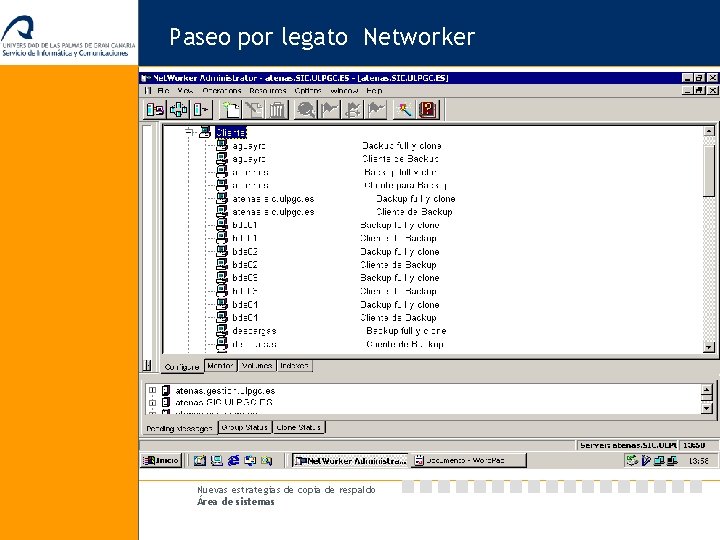Viewport: 720px width, 540px height.
Task: Click the first system tray icon
Action: coord(632,460)
